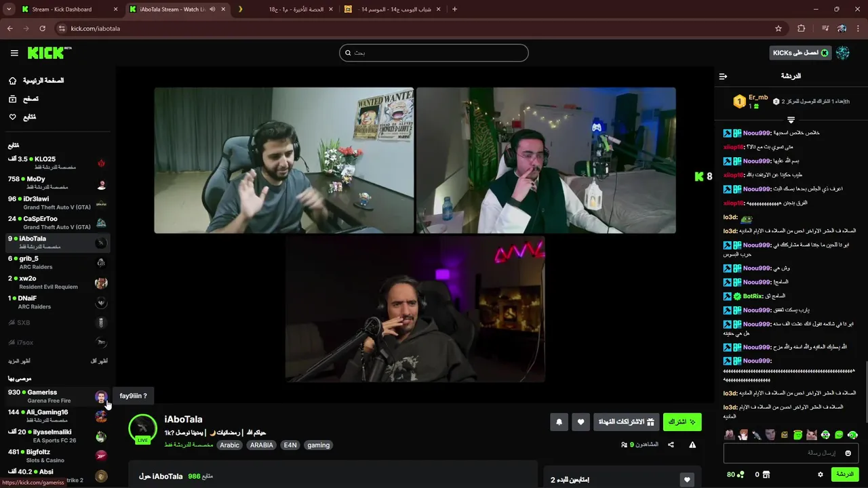Click the home icon in sidebar
This screenshot has height=488, width=868.
tap(12, 81)
